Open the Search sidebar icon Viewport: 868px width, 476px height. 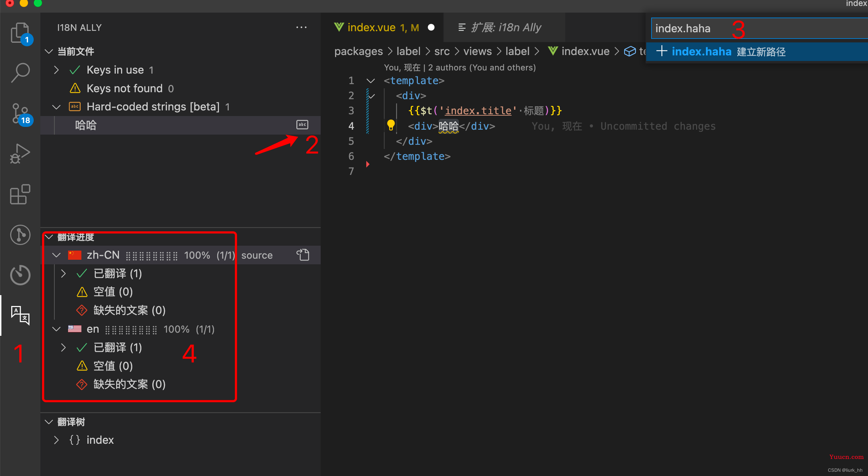point(20,73)
